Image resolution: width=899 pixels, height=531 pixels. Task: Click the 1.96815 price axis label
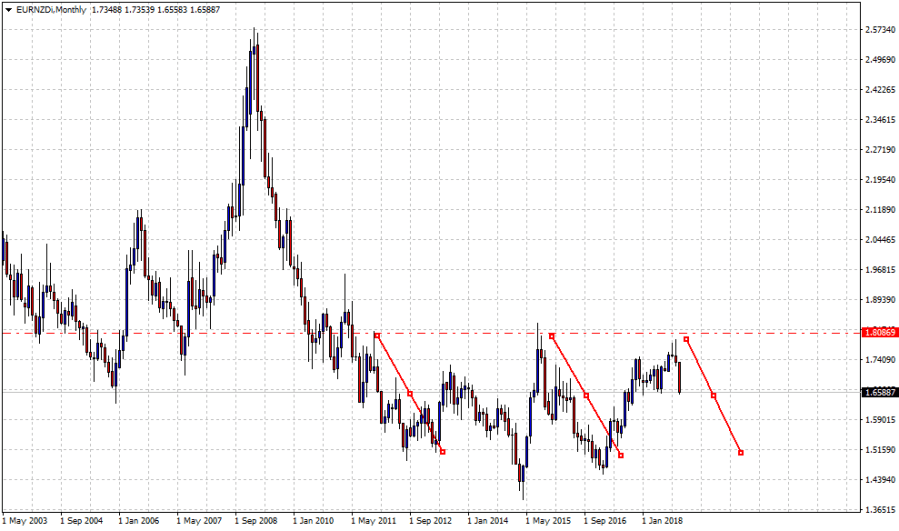[x=880, y=270]
